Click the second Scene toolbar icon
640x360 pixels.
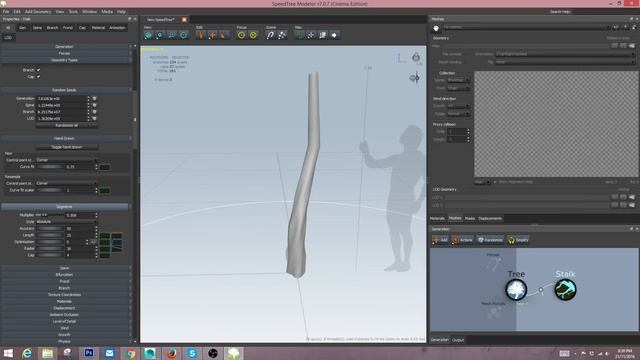click(x=282, y=35)
